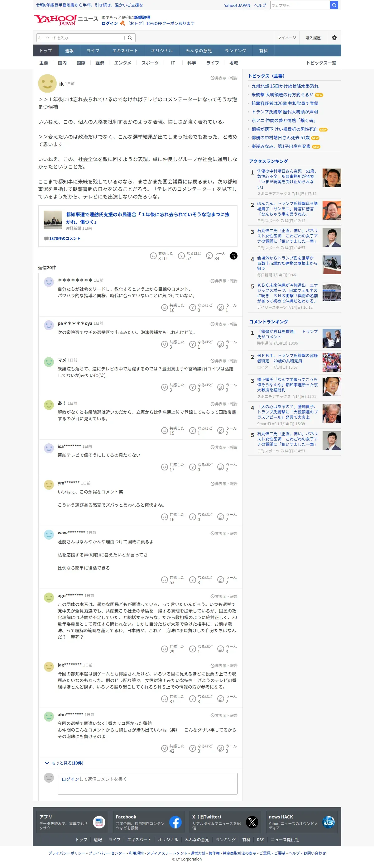The width and height of the screenshot is (374, 868).
Task: Click the RSS footer link
Action: tap(261, 840)
